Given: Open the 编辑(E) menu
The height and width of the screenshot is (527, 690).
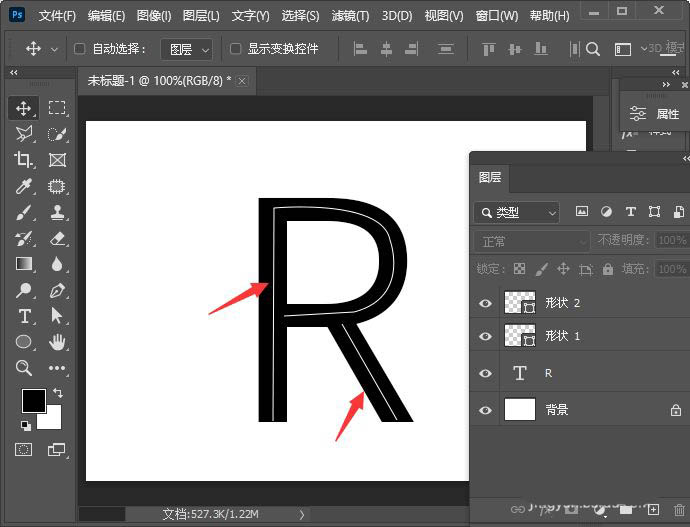Looking at the screenshot, I should pyautogui.click(x=106, y=16).
